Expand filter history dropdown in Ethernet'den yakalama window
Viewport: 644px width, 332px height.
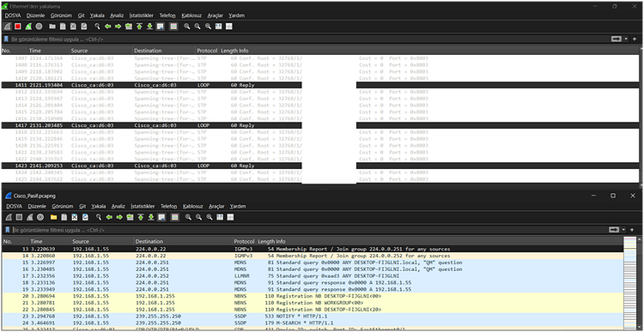(626, 39)
